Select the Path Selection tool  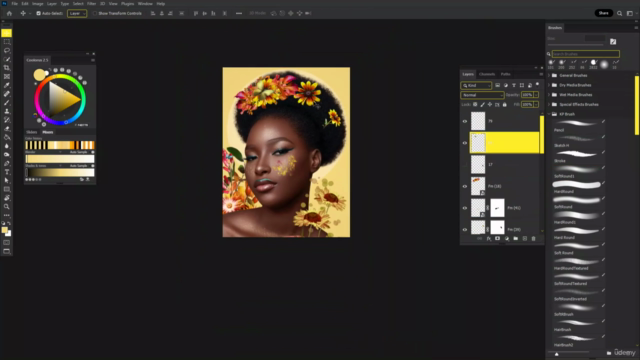point(7,180)
